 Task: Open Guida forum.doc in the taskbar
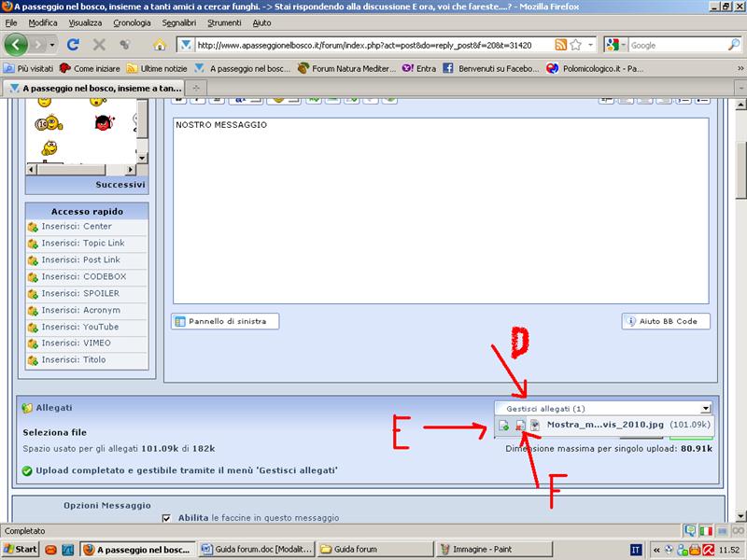pyautogui.click(x=256, y=550)
